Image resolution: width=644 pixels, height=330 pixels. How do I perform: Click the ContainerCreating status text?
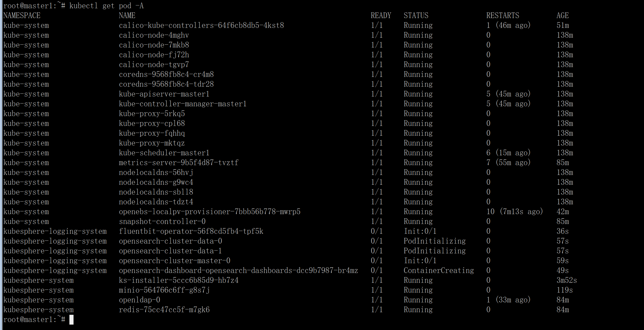pyautogui.click(x=439, y=270)
